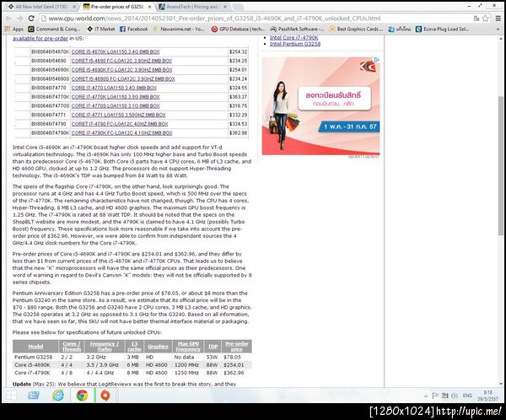506x420 pixels.
Task: Click scrollbar down arrow
Action: [501, 384]
